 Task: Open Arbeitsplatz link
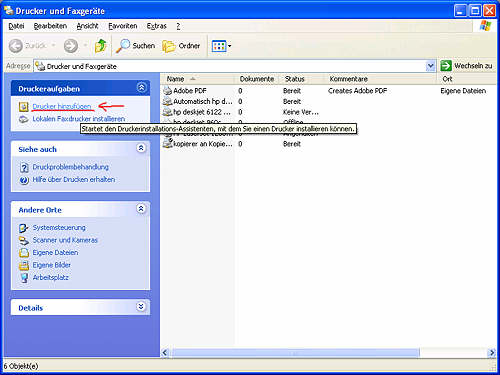point(50,277)
